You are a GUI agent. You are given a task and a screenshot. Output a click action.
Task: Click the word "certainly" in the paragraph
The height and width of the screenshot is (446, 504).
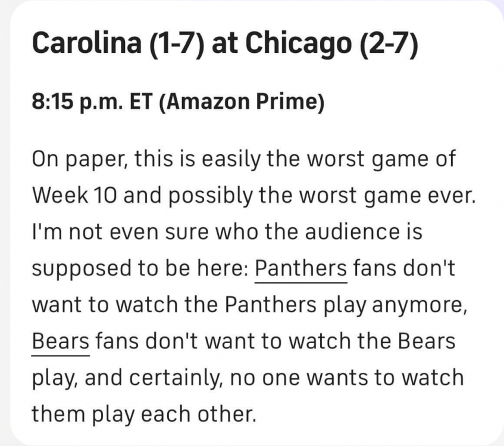[x=179, y=378]
